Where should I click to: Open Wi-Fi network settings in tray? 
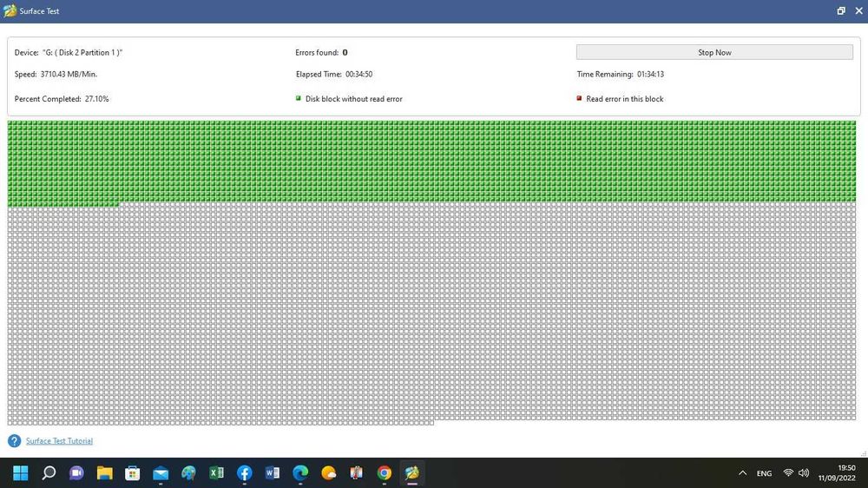(x=788, y=473)
